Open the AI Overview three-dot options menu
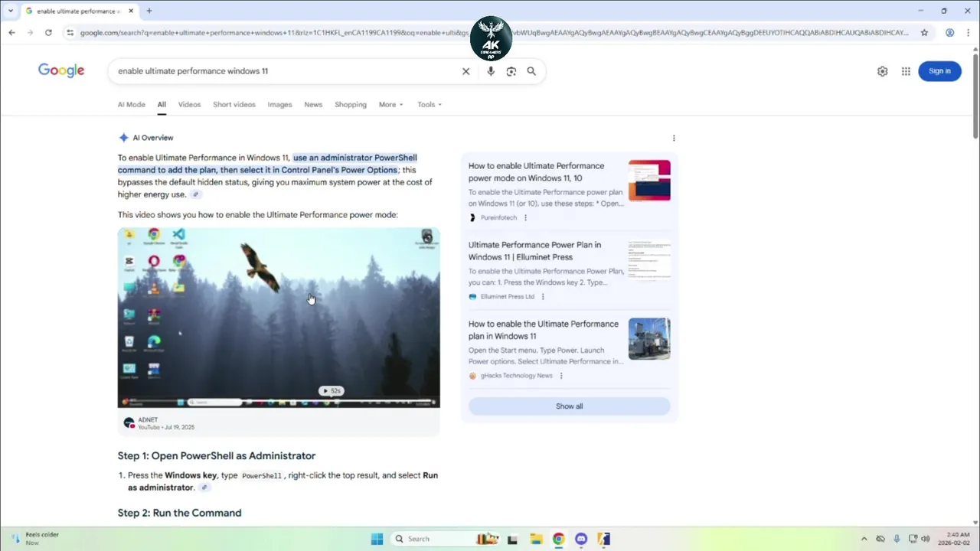Image resolution: width=980 pixels, height=551 pixels. coord(674,139)
